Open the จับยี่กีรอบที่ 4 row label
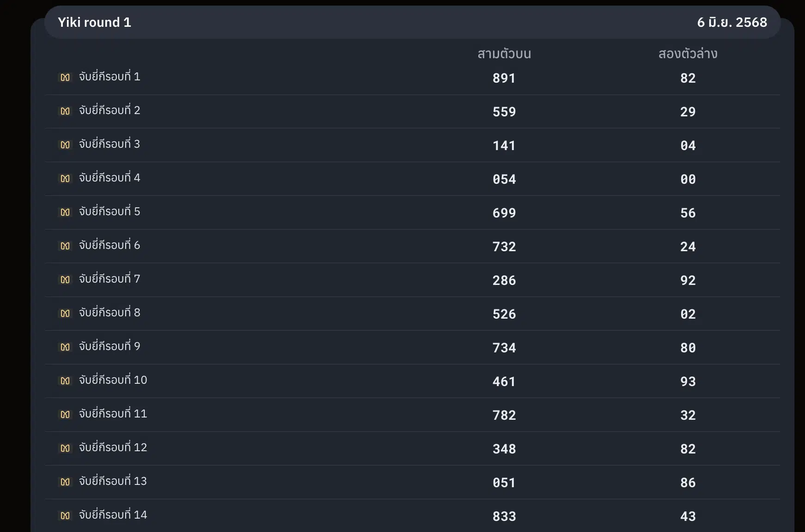The image size is (805, 532). click(110, 177)
